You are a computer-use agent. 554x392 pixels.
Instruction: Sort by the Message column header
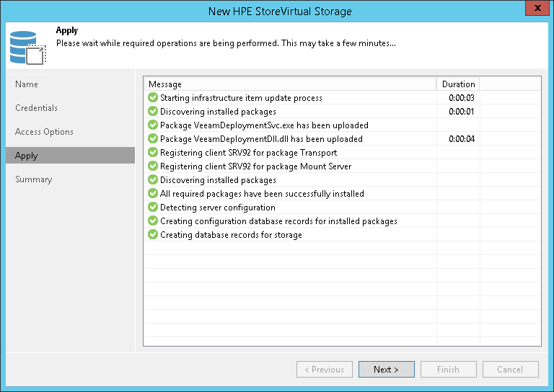pyautogui.click(x=289, y=84)
